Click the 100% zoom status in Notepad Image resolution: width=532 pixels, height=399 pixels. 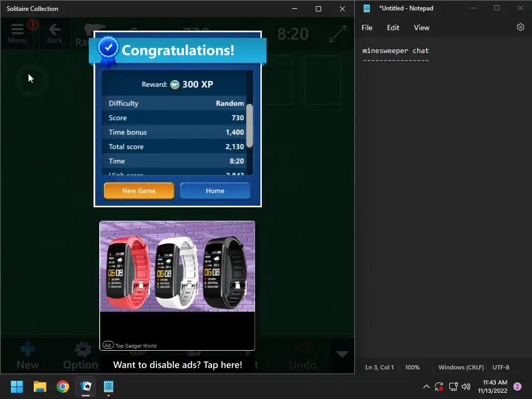[412, 367]
